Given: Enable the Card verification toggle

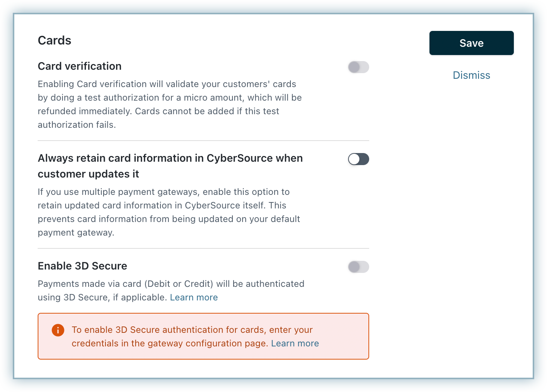Looking at the screenshot, I should (358, 67).
